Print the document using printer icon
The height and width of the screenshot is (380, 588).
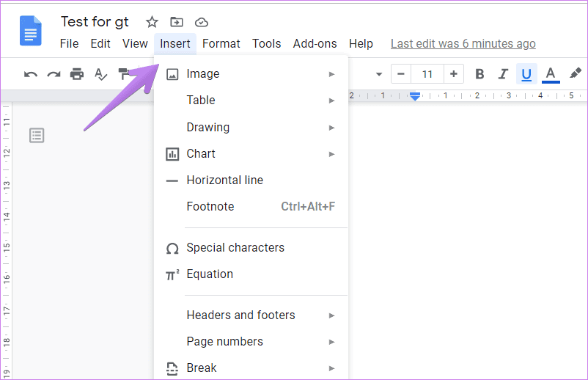(x=77, y=74)
